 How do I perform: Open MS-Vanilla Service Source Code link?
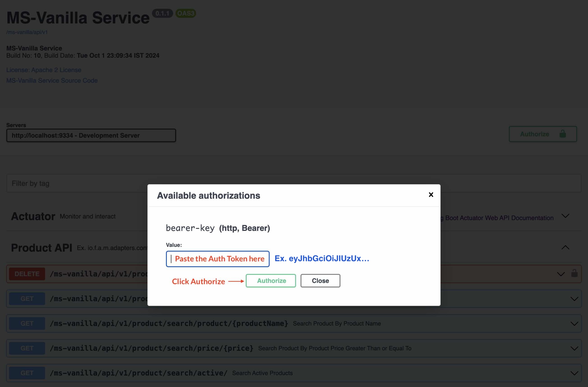pyautogui.click(x=52, y=81)
